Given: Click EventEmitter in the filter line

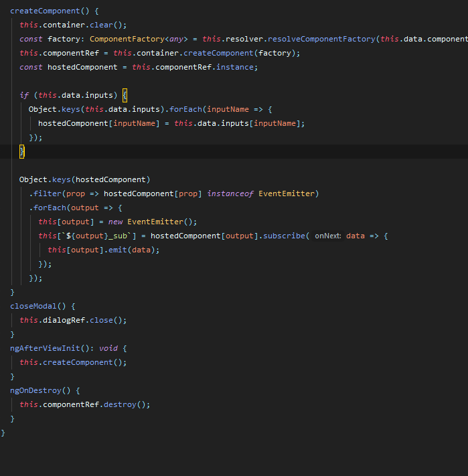Looking at the screenshot, I should (x=286, y=193).
